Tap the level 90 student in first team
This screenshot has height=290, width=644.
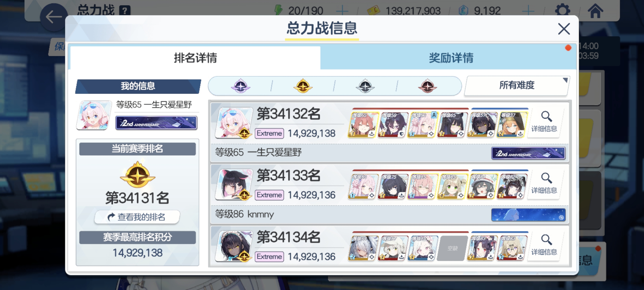423,124
